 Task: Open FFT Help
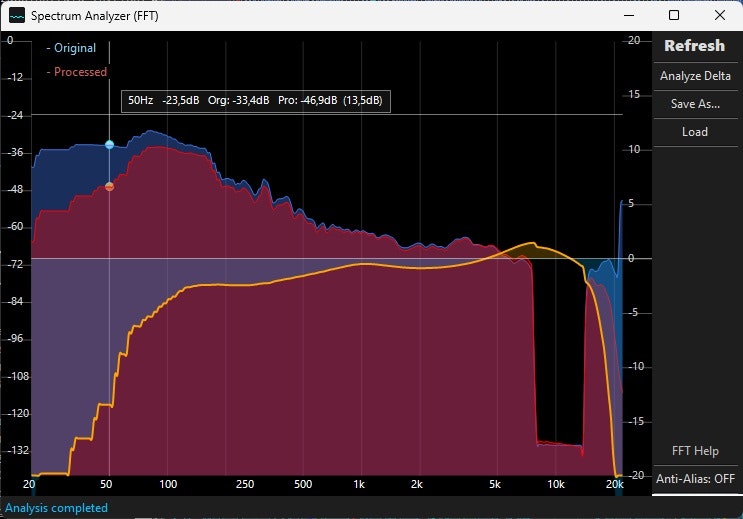pos(695,450)
